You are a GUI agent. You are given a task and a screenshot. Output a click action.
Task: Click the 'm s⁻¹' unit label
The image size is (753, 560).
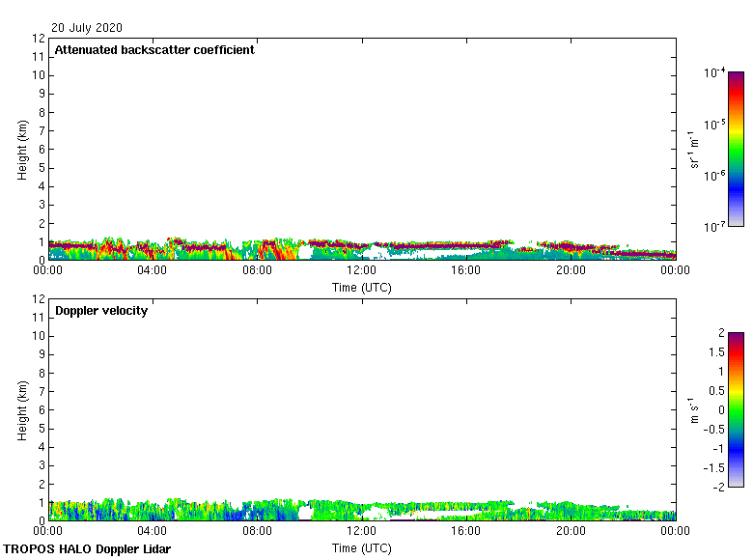click(x=694, y=409)
